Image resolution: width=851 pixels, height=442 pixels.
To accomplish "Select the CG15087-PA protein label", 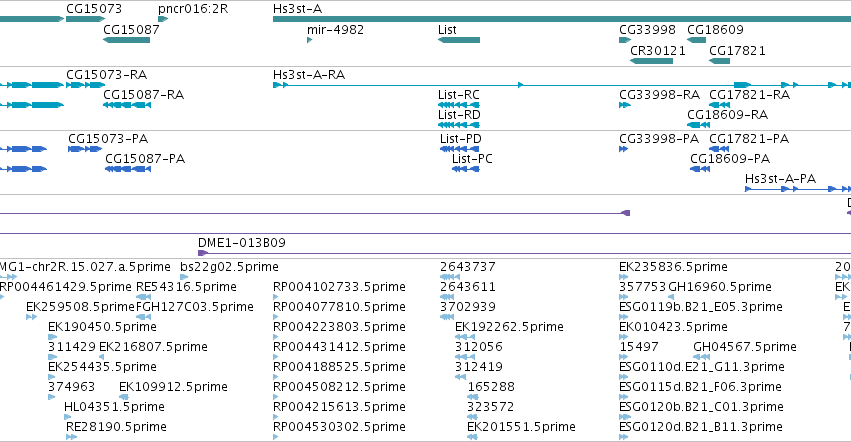I will coord(145,159).
